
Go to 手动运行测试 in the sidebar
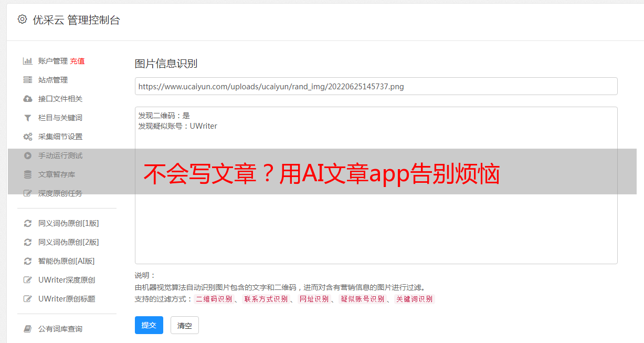[x=60, y=155]
